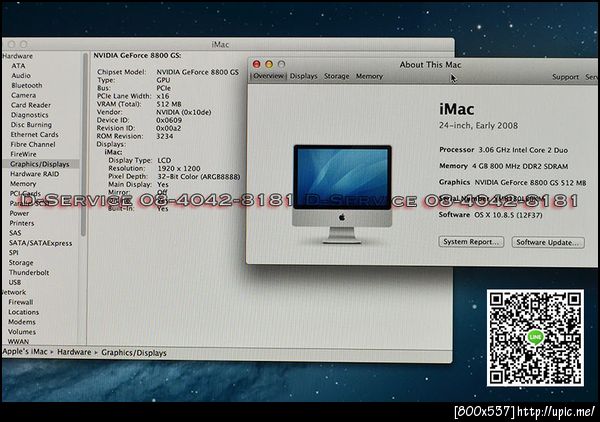
Task: Select the NVIDIA GeForce 8800 GS heading
Action: pyautogui.click(x=137, y=55)
